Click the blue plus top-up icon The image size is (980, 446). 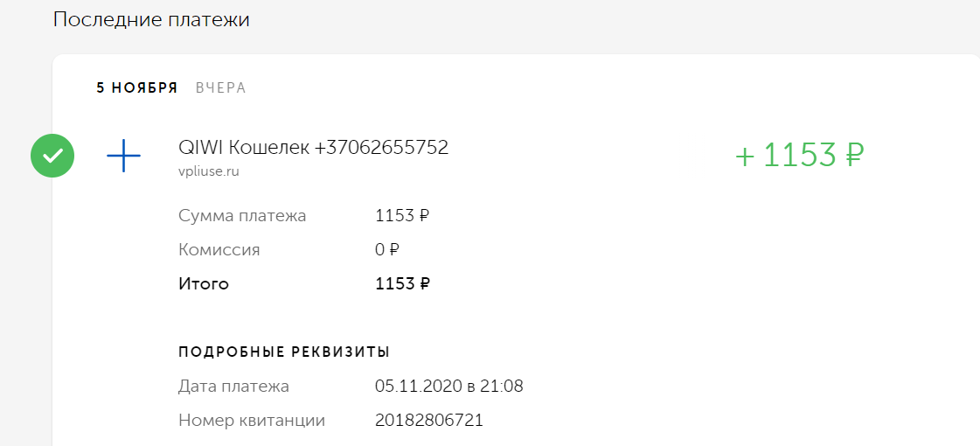pos(124,155)
